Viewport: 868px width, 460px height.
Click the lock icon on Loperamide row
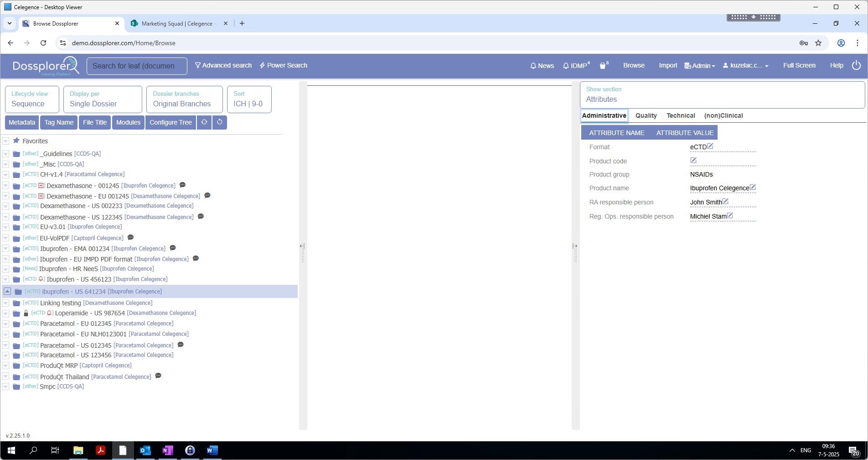point(26,313)
